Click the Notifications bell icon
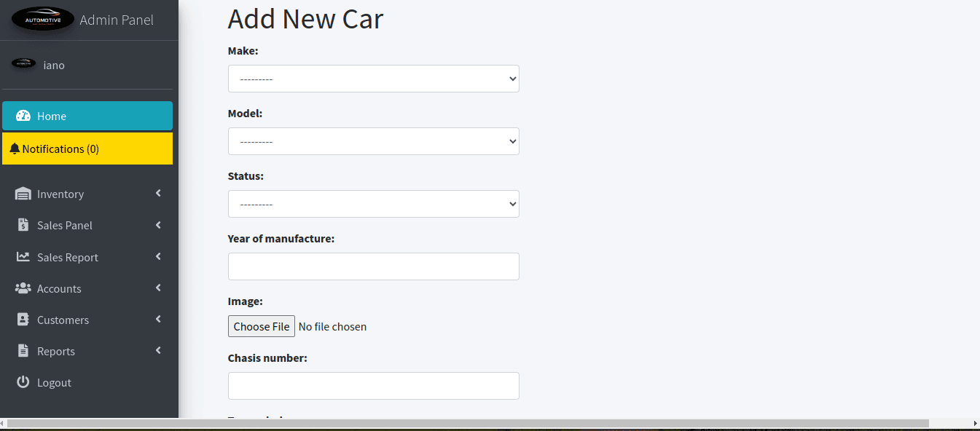The height and width of the screenshot is (431, 980). pos(15,149)
